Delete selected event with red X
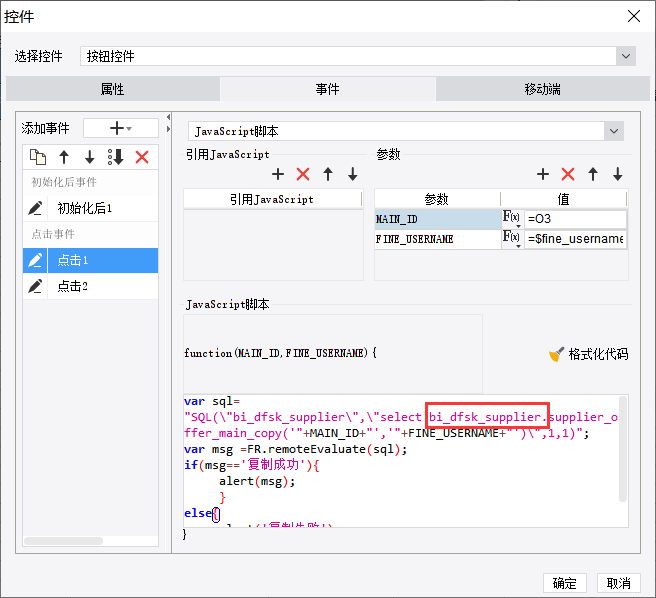The height and width of the screenshot is (598, 656). (x=142, y=157)
